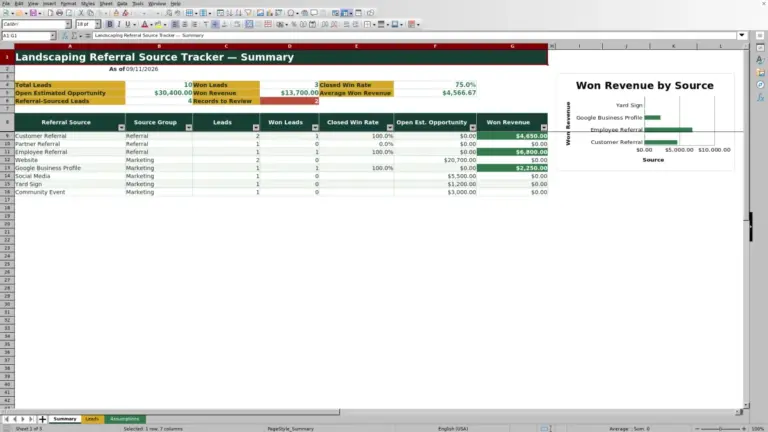This screenshot has width=768, height=432.
Task: Turn on AutoFilter funnel icon
Action: [248, 13]
